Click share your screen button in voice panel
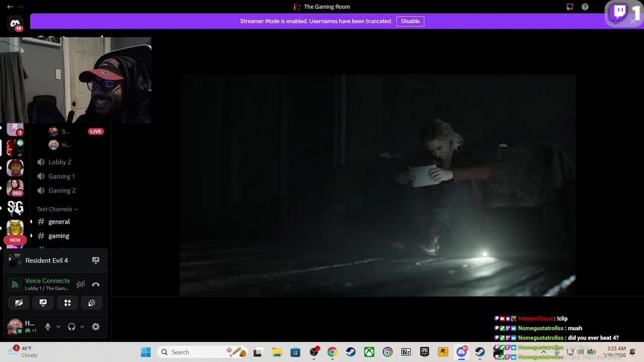This screenshot has height=362, width=644. coord(43,303)
